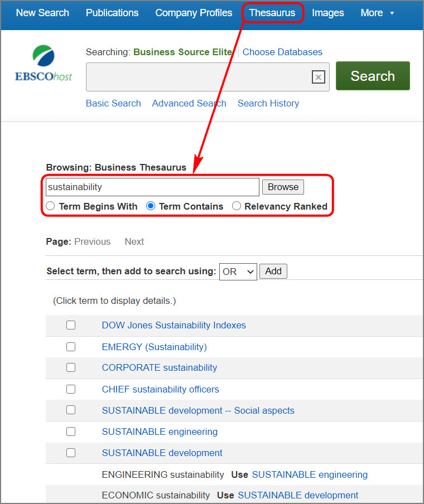The image size is (424, 504).
Task: Switch to Advanced Search
Action: 189,103
